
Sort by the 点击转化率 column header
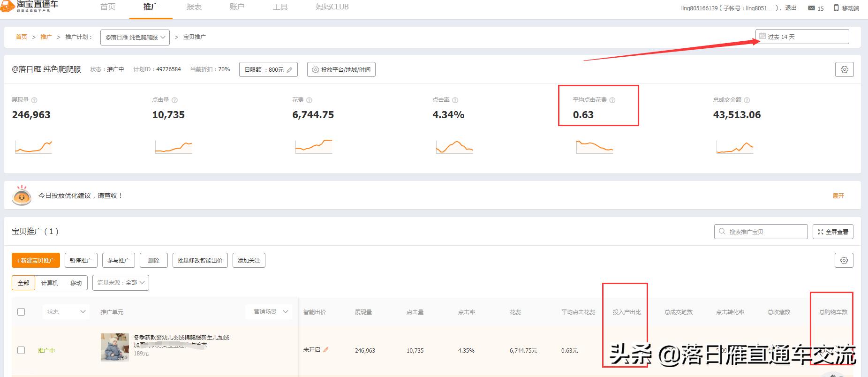tap(730, 312)
